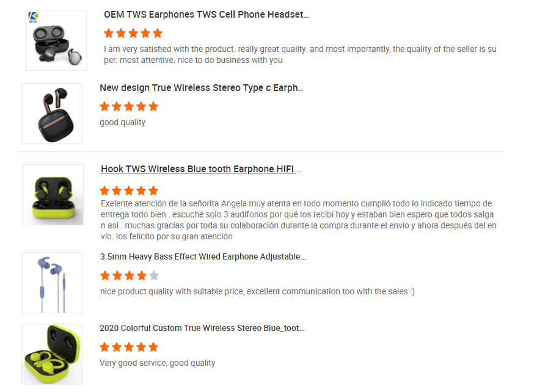
Task: Open the 2020 Colorful Custom earbuds image
Action: pos(52,354)
